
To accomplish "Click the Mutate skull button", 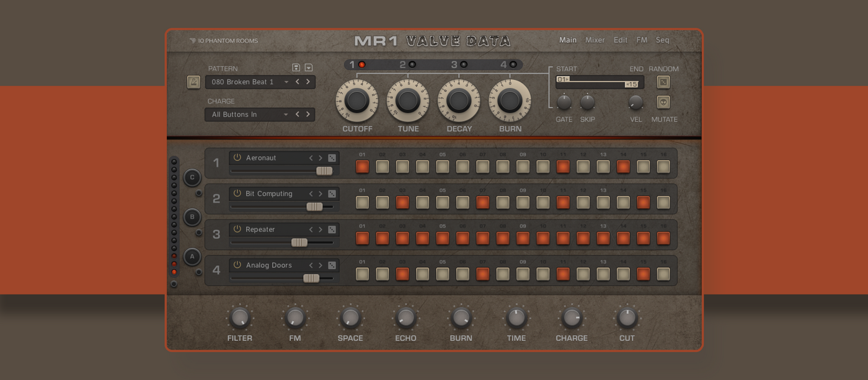I will click(x=663, y=102).
